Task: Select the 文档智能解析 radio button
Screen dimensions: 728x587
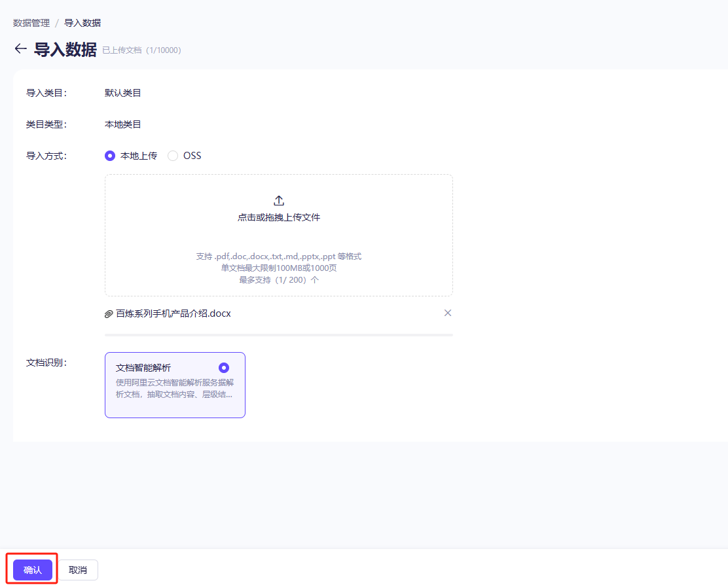Action: pos(224,368)
